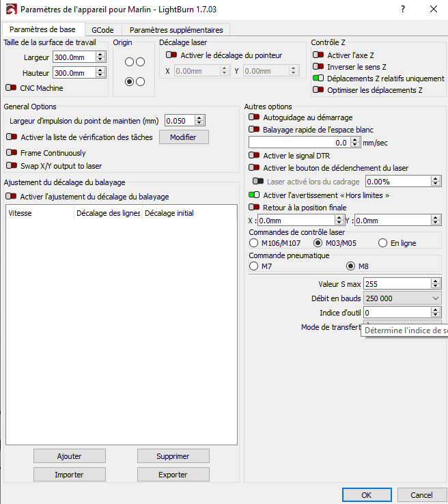Toggle Activer l'axe Z switch
Viewport: 448px width, 504px height.
tap(318, 55)
